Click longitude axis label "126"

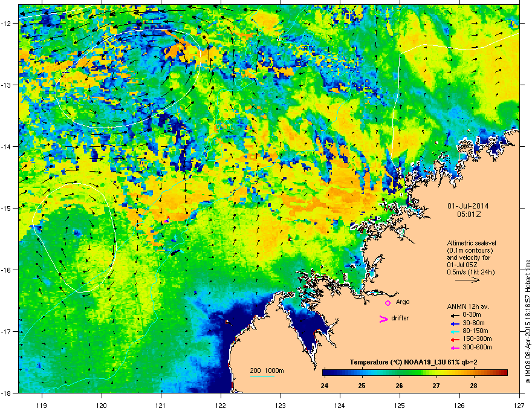tap(459, 405)
